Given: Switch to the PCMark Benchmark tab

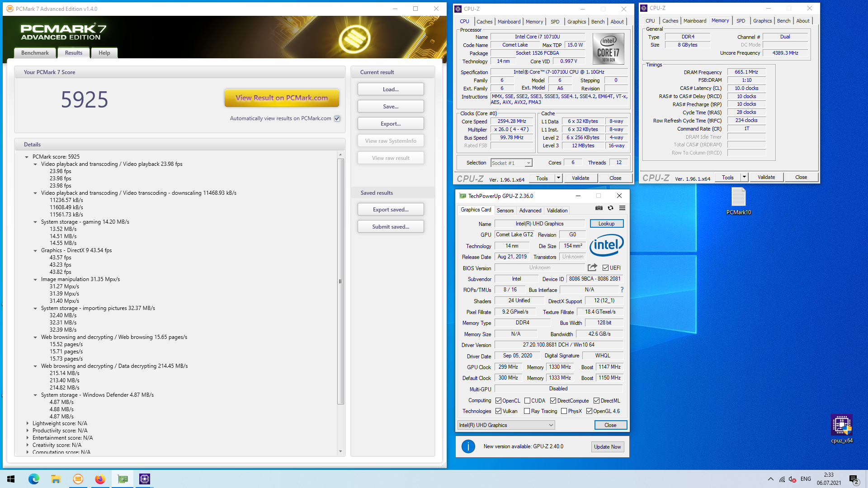Looking at the screenshot, I should coord(35,53).
